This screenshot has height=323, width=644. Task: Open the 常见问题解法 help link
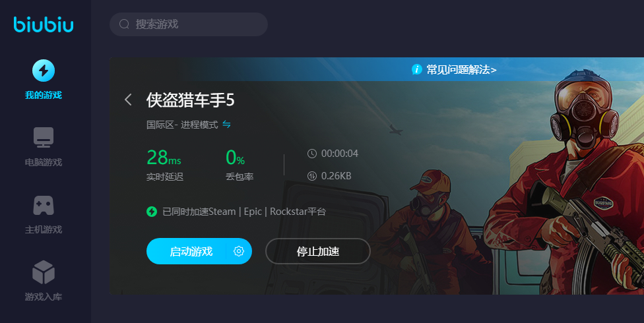click(461, 70)
